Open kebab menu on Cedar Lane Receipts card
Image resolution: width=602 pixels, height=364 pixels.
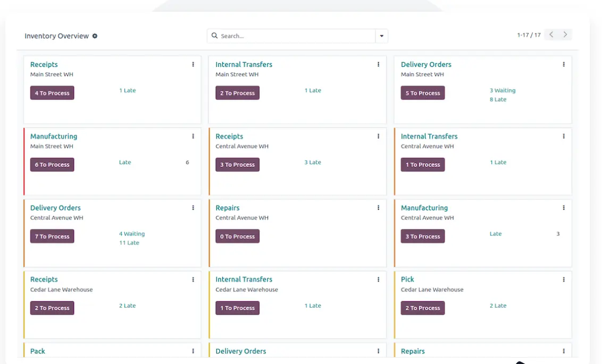click(193, 280)
